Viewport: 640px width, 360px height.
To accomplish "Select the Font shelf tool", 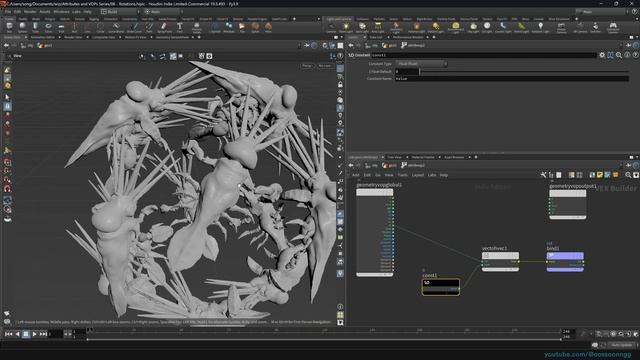I will 180,27.
